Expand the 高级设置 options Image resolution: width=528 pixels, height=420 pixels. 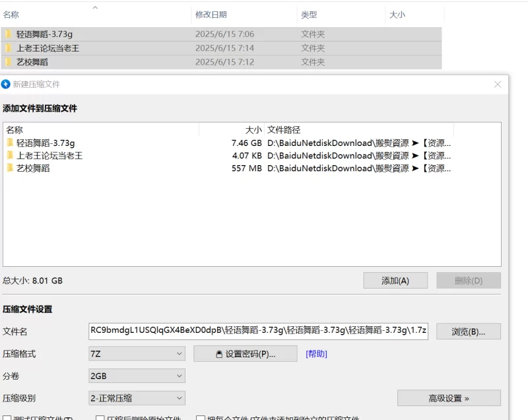(x=449, y=398)
